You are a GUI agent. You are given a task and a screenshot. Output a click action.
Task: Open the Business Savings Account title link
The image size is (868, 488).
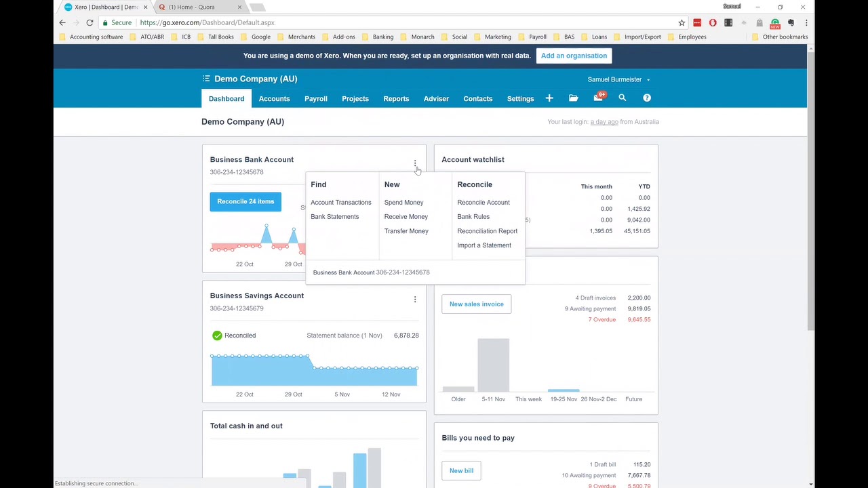[x=257, y=296]
